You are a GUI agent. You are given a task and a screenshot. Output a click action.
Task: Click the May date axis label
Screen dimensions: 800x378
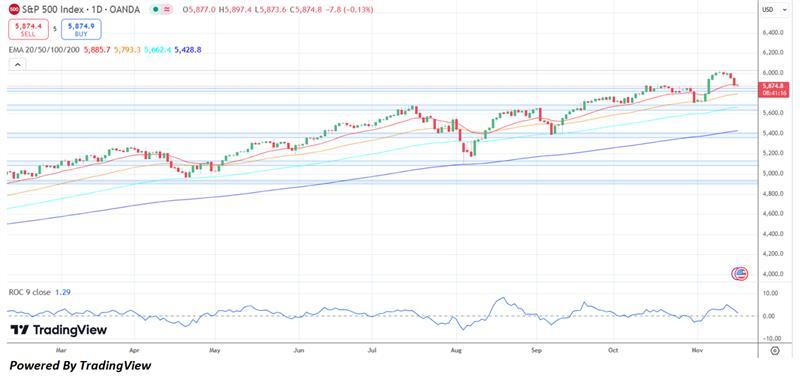(215, 350)
